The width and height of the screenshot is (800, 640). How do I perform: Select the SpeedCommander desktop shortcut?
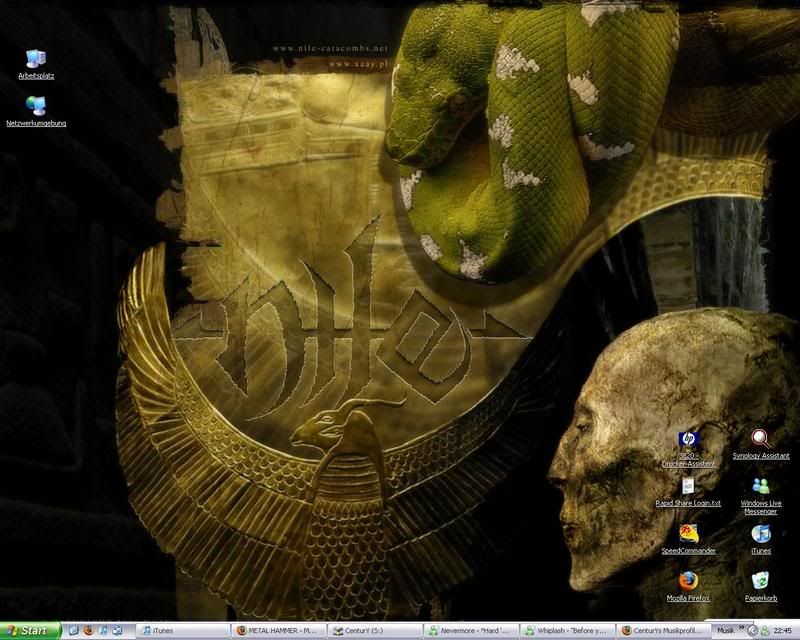pyautogui.click(x=688, y=539)
